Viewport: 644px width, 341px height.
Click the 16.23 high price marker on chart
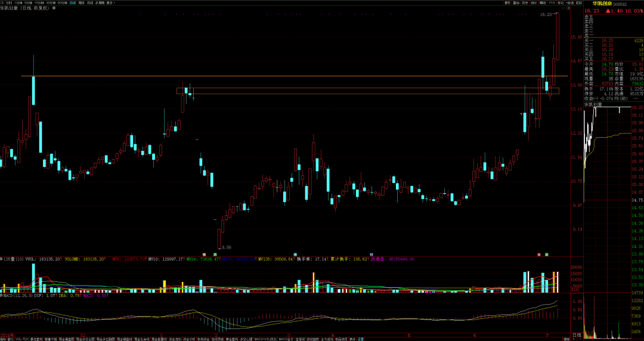(546, 14)
